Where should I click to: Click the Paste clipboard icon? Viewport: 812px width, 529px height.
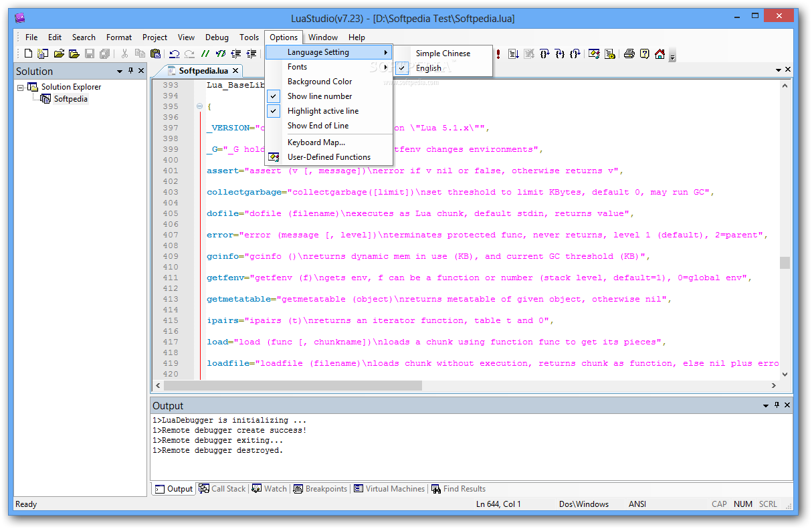[x=155, y=54]
